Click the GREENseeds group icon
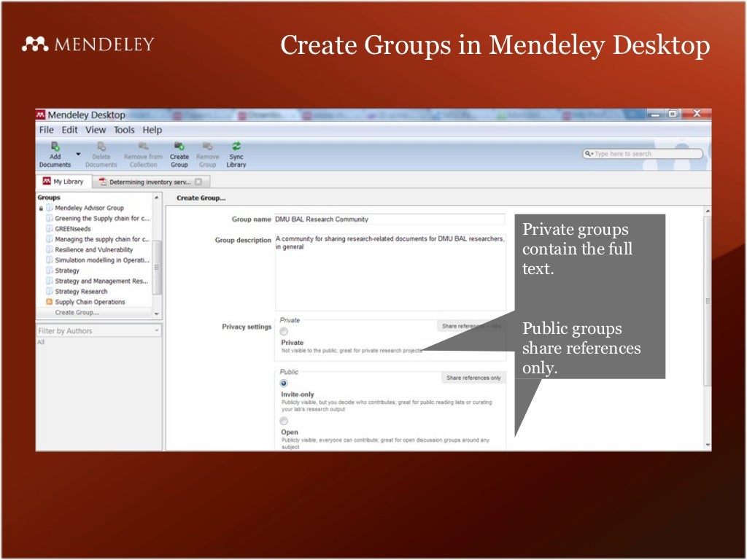 point(49,228)
